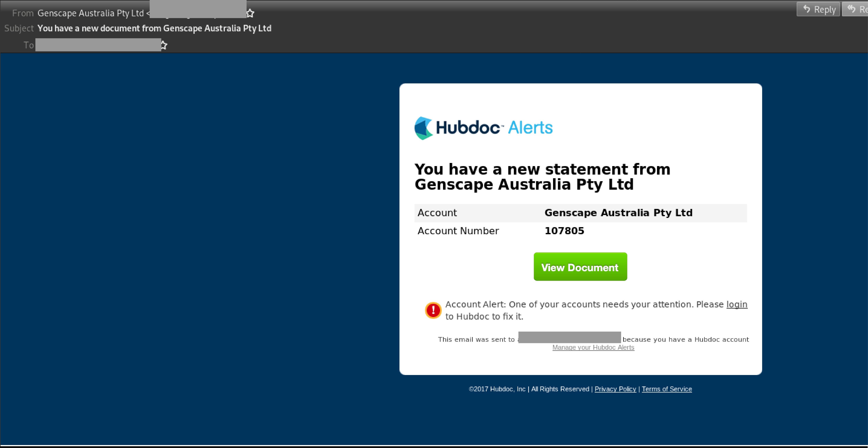Open the Terms of Service link

click(x=667, y=389)
